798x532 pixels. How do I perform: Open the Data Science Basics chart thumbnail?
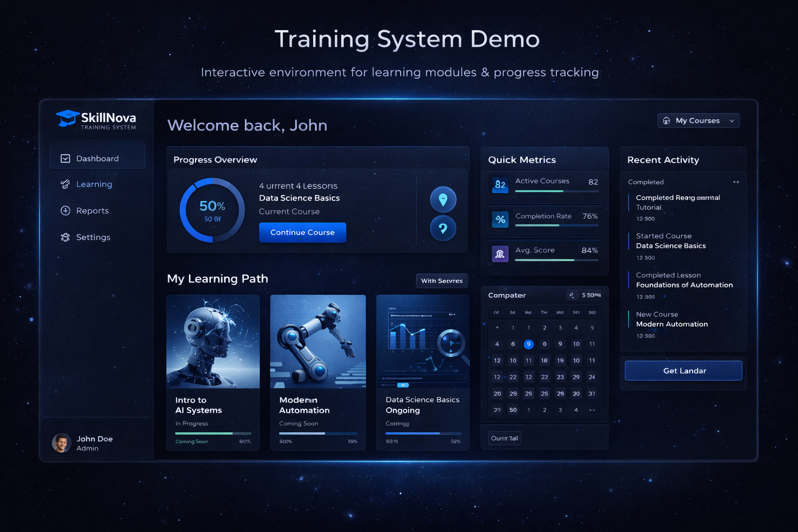coord(423,342)
